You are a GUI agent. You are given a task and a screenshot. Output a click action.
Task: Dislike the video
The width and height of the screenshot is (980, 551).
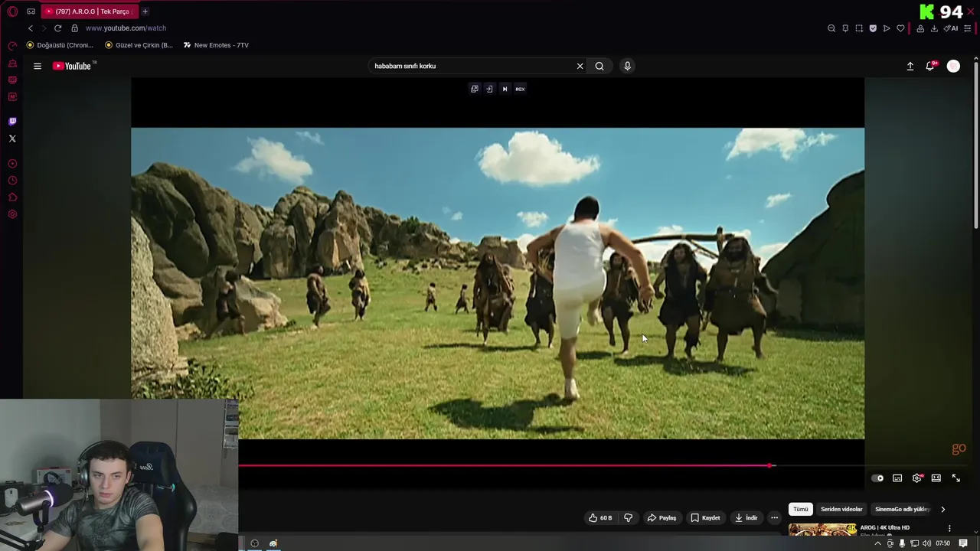coord(629,518)
